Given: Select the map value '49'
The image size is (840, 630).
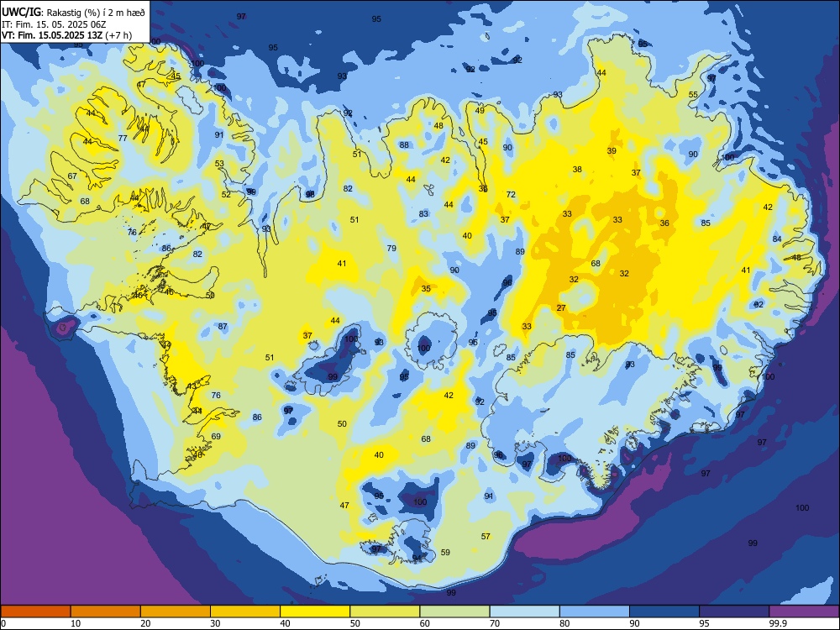Looking at the screenshot, I should pos(480,111).
